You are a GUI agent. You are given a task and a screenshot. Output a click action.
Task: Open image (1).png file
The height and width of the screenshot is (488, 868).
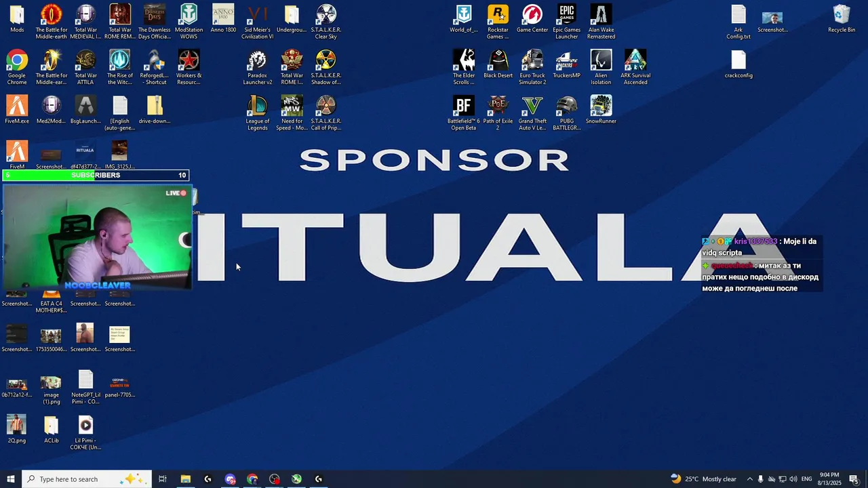pos(51,387)
